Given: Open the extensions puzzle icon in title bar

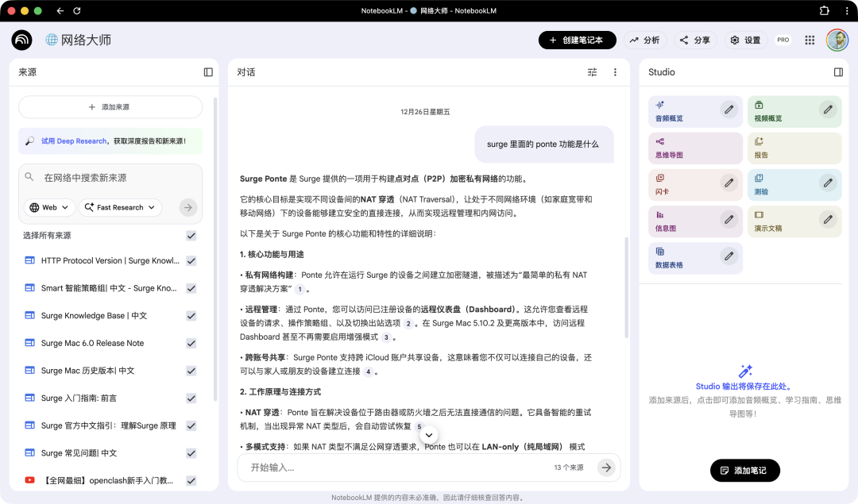Looking at the screenshot, I should [x=824, y=11].
